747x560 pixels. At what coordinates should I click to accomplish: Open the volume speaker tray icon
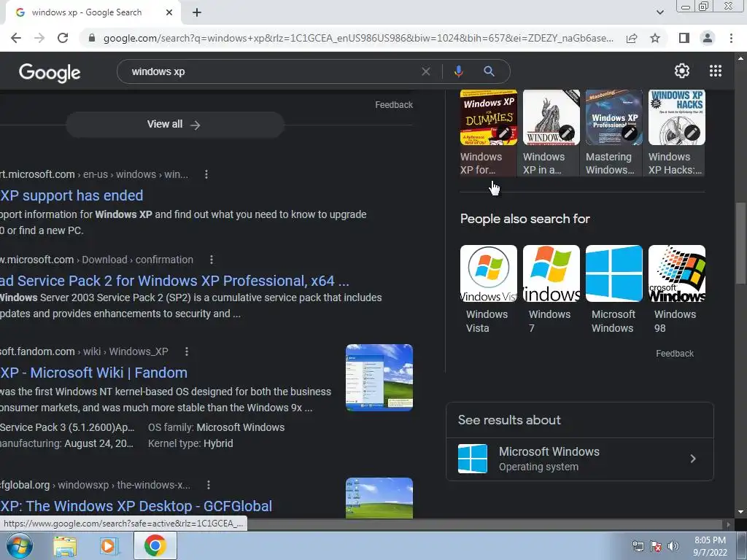point(673,547)
